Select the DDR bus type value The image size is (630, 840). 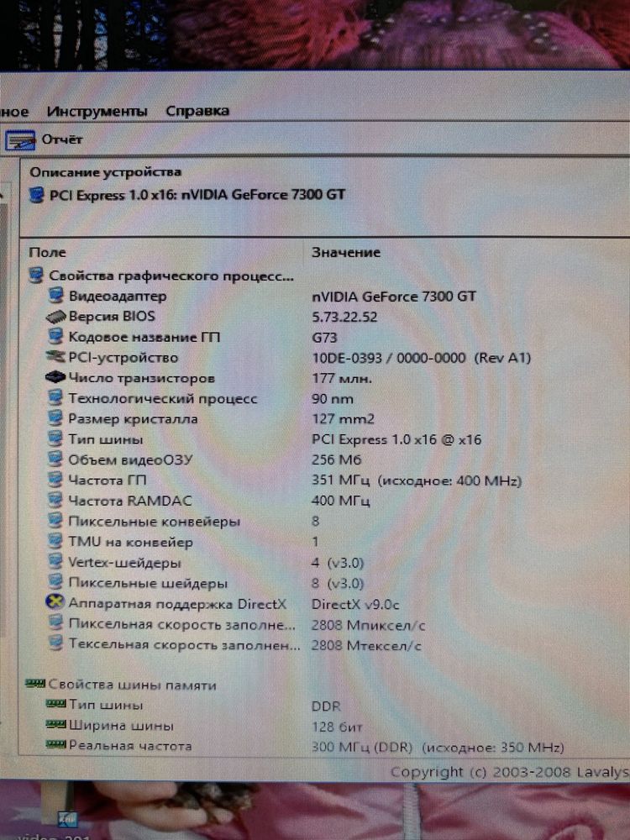pyautogui.click(x=326, y=706)
